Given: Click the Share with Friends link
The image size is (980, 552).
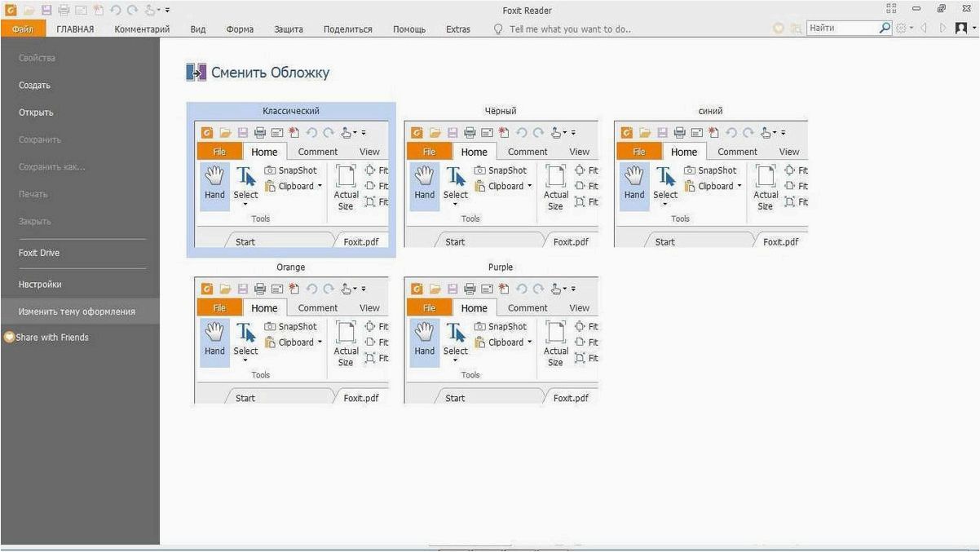Looking at the screenshot, I should [52, 337].
